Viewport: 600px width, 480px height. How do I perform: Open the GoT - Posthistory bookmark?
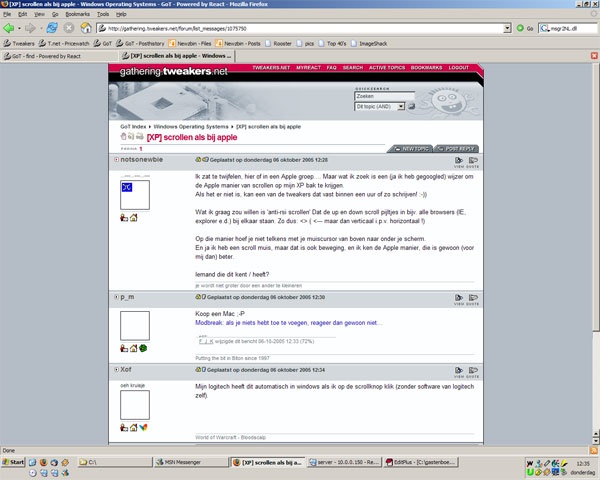[x=140, y=44]
